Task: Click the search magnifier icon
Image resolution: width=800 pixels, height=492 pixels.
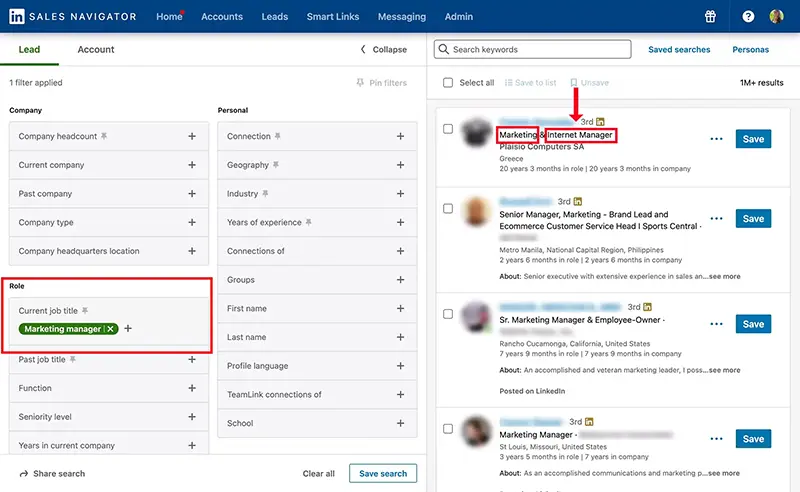Action: pos(444,49)
